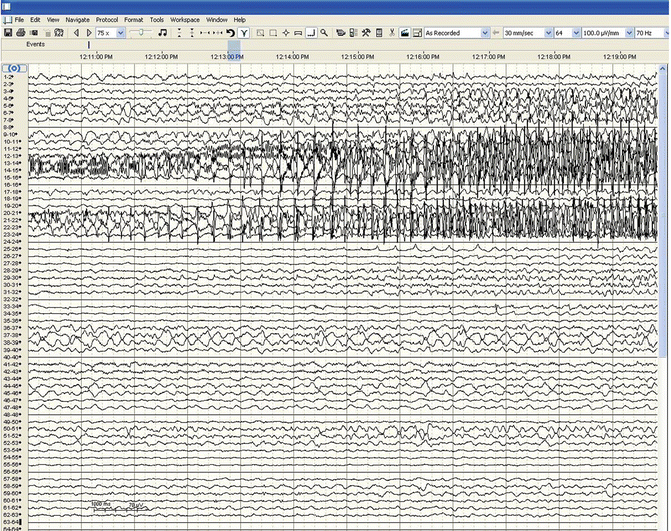Click the Save disk icon

click(x=8, y=33)
